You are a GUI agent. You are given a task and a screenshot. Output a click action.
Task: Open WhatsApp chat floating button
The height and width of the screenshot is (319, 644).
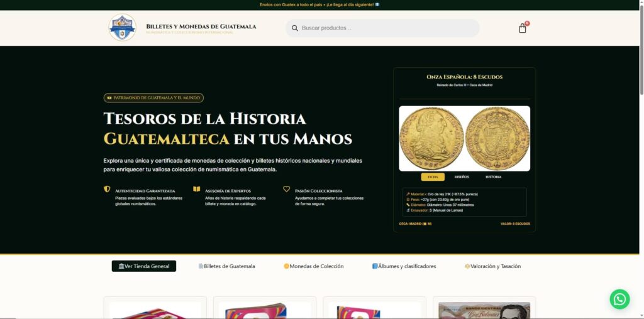[619, 299]
